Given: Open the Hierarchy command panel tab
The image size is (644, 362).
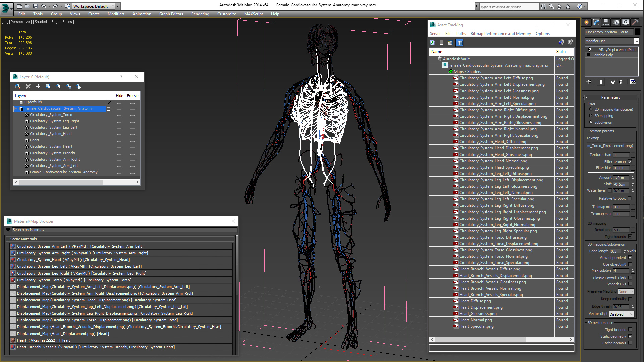Looking at the screenshot, I should [606, 22].
